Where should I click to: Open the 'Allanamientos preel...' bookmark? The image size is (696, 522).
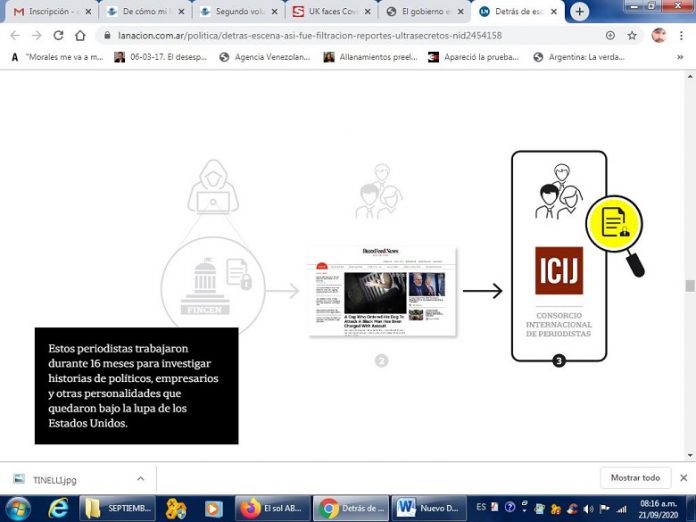click(371, 57)
